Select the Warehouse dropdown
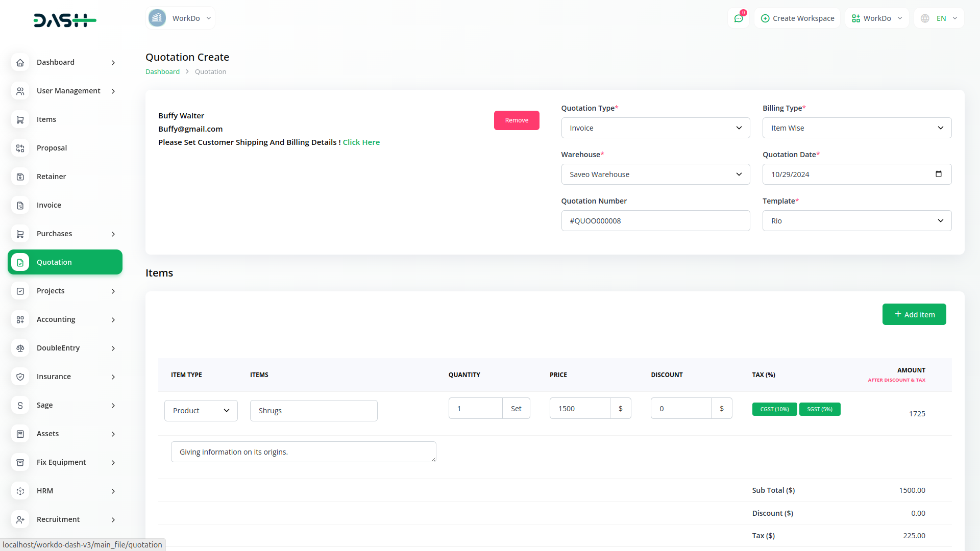The width and height of the screenshot is (980, 551). pyautogui.click(x=655, y=174)
